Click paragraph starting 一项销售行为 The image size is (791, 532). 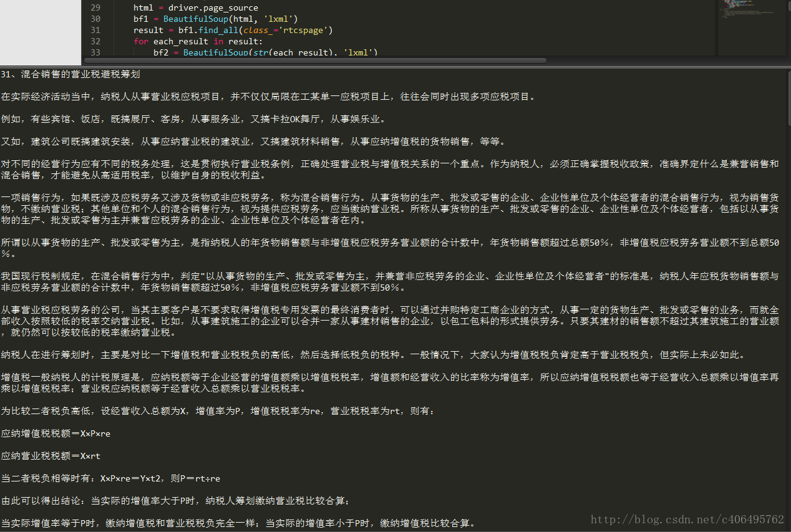[x=391, y=209]
